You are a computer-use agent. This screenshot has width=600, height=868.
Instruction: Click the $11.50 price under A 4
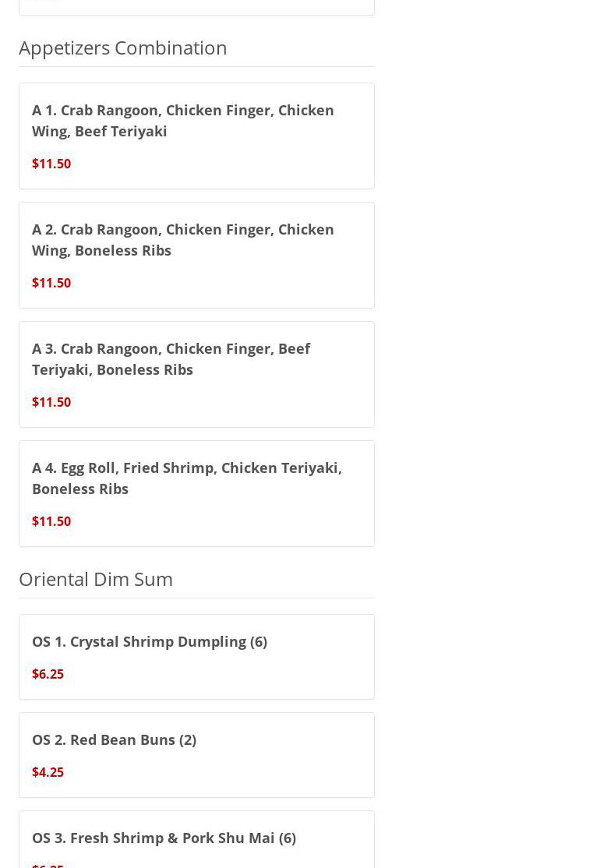pos(51,521)
